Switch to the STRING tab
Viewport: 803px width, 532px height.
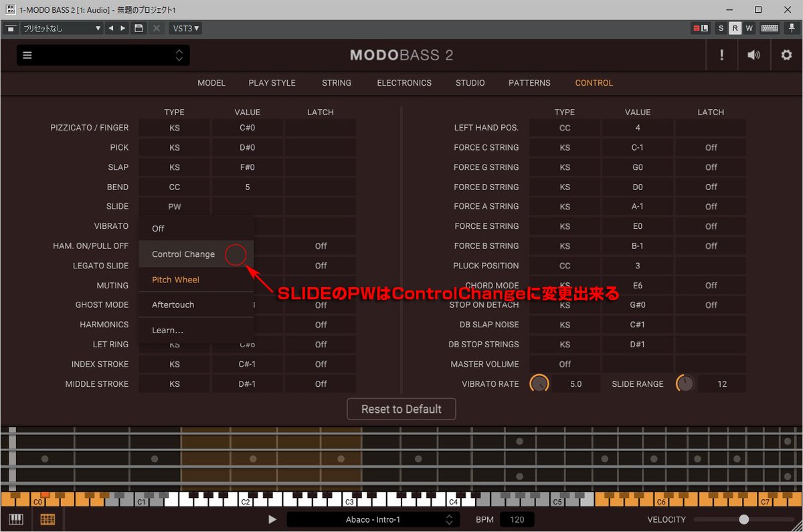point(337,83)
